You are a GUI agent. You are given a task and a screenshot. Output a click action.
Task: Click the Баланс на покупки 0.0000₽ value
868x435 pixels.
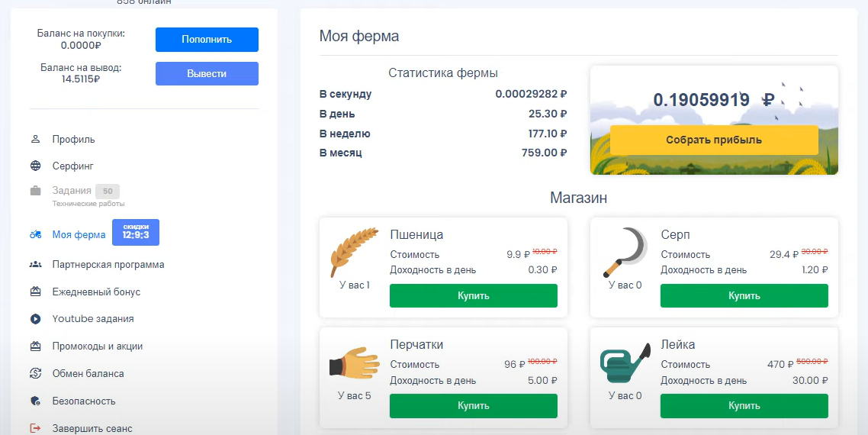pyautogui.click(x=81, y=45)
